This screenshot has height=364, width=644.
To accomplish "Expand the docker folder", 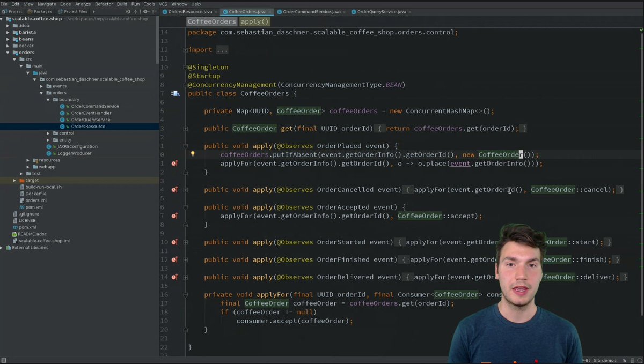I will tap(8, 46).
